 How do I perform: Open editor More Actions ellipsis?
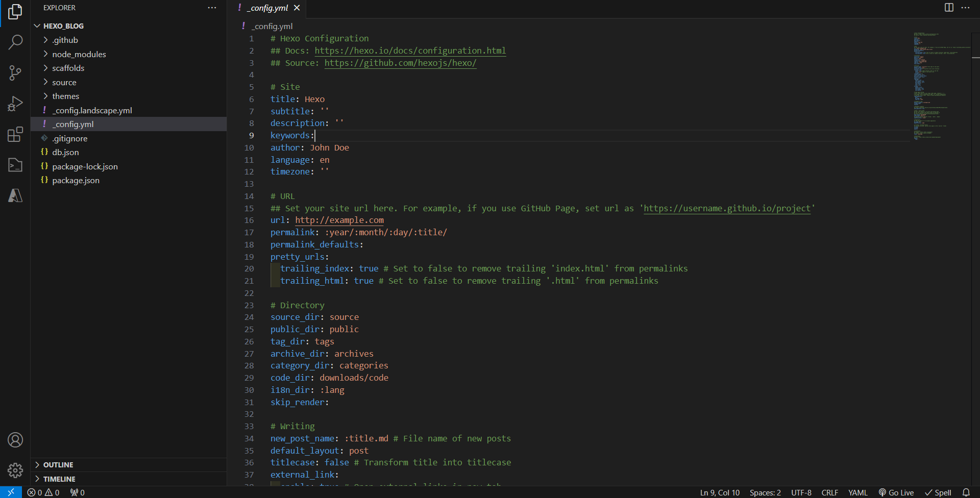pyautogui.click(x=965, y=7)
